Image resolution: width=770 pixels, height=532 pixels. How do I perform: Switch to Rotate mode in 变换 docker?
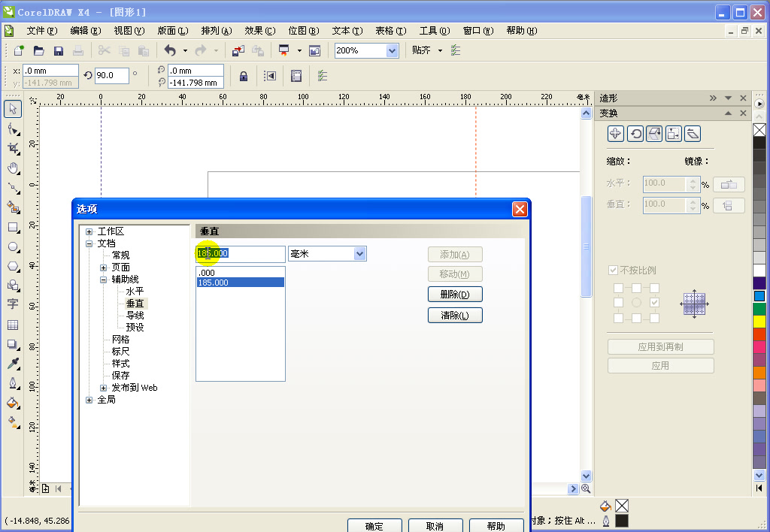[635, 134]
